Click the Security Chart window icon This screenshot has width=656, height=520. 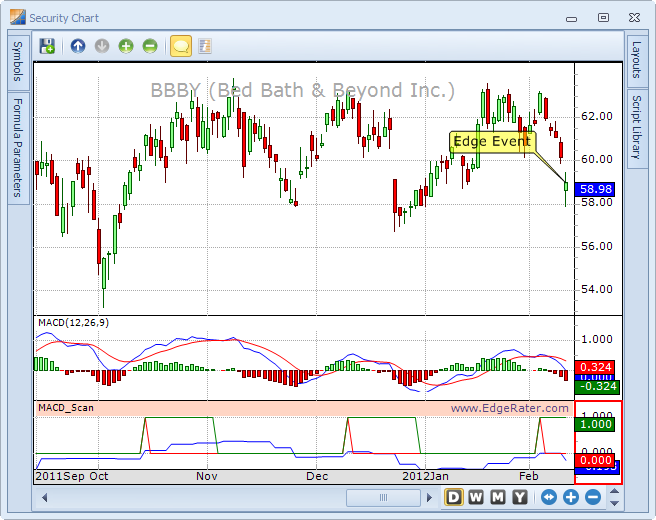18,18
